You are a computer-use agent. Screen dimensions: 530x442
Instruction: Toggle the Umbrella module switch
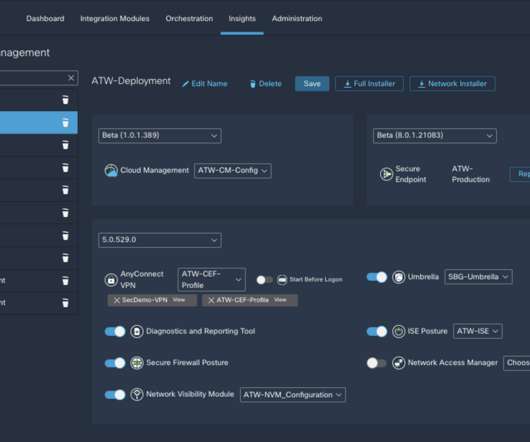(x=377, y=277)
